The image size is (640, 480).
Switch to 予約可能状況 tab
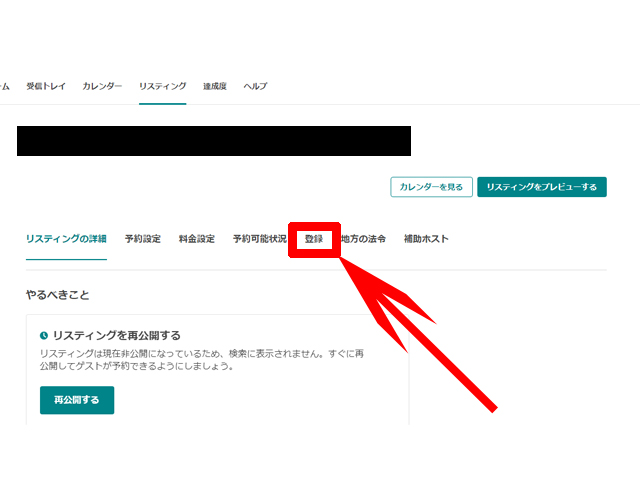tap(259, 239)
